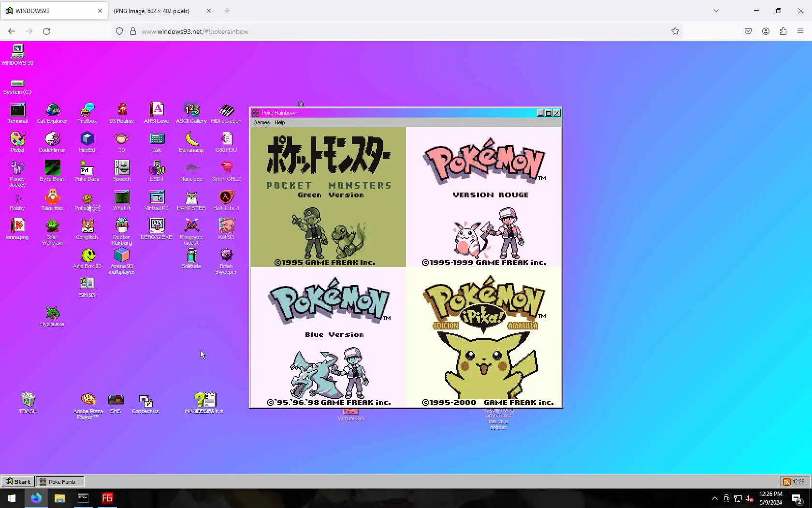The image size is (812, 508).
Task: Open the lenna.png image file
Action: tap(17, 230)
